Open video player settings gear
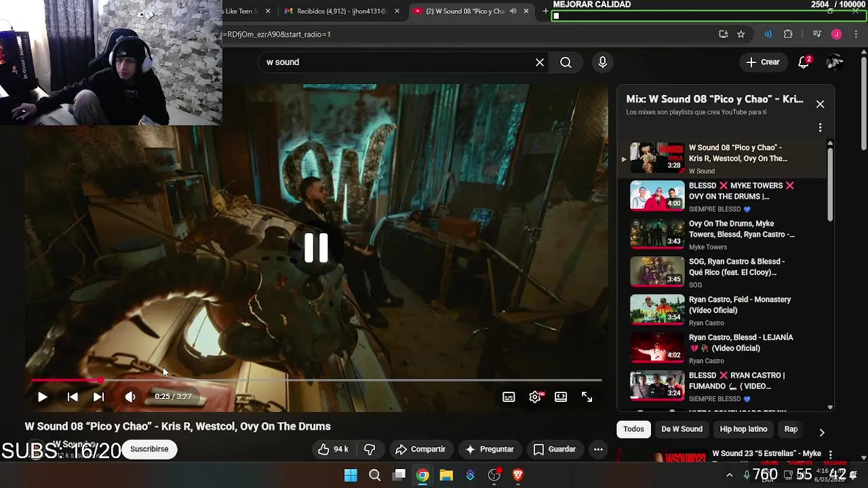Viewport: 868px width, 488px height. (x=535, y=397)
